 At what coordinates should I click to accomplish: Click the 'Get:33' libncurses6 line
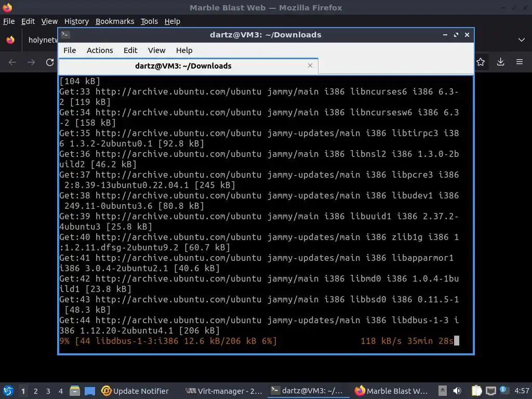[259, 97]
